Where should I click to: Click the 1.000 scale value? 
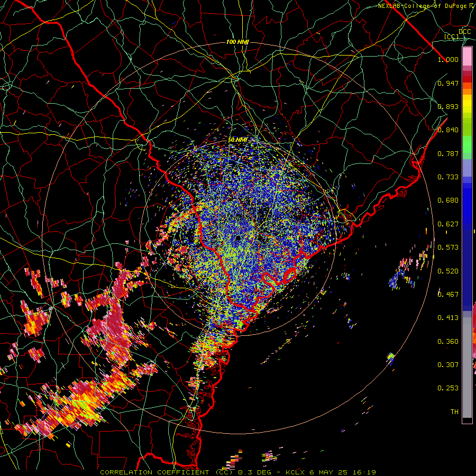click(448, 59)
